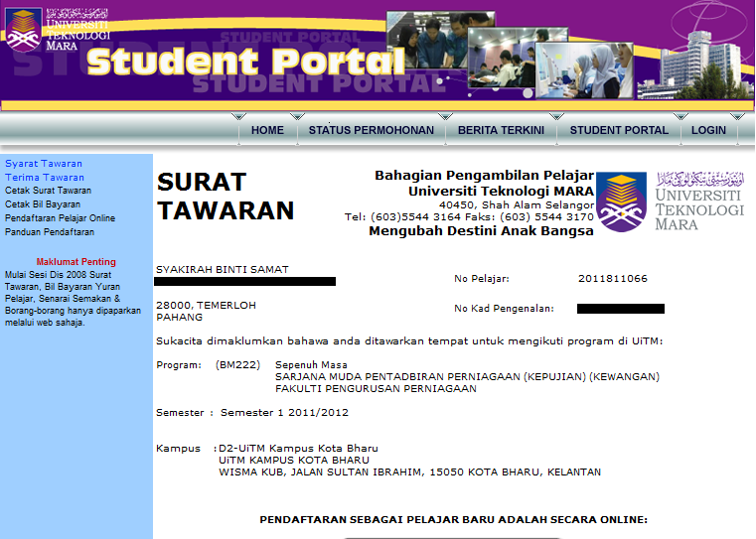Click the Terima Tawaran link
This screenshot has height=539, width=756.
[x=45, y=178]
